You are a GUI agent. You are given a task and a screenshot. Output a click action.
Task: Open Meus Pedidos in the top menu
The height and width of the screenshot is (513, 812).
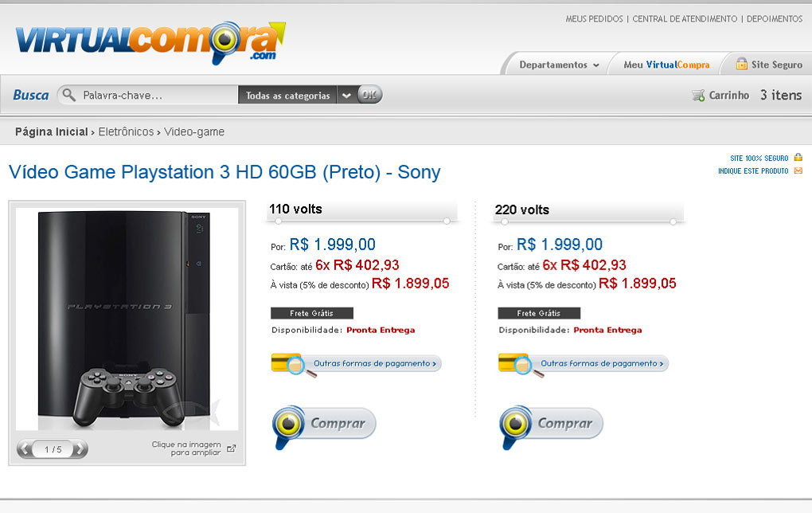tap(594, 18)
